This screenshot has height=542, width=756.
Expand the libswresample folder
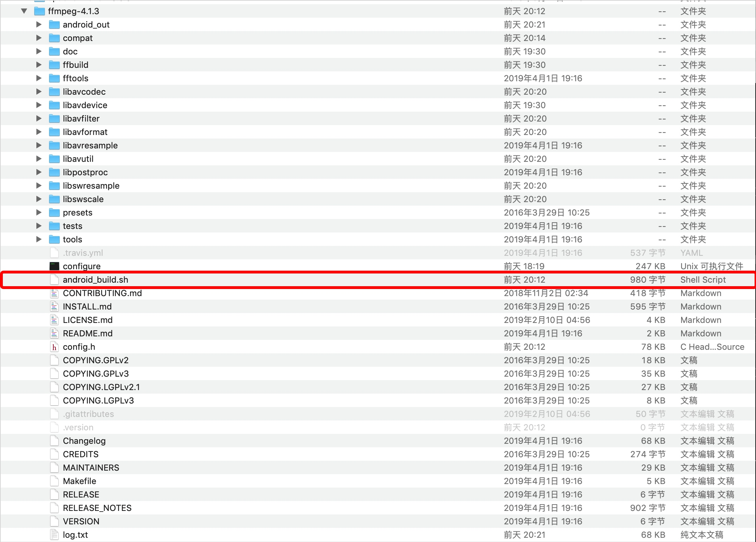pyautogui.click(x=39, y=185)
